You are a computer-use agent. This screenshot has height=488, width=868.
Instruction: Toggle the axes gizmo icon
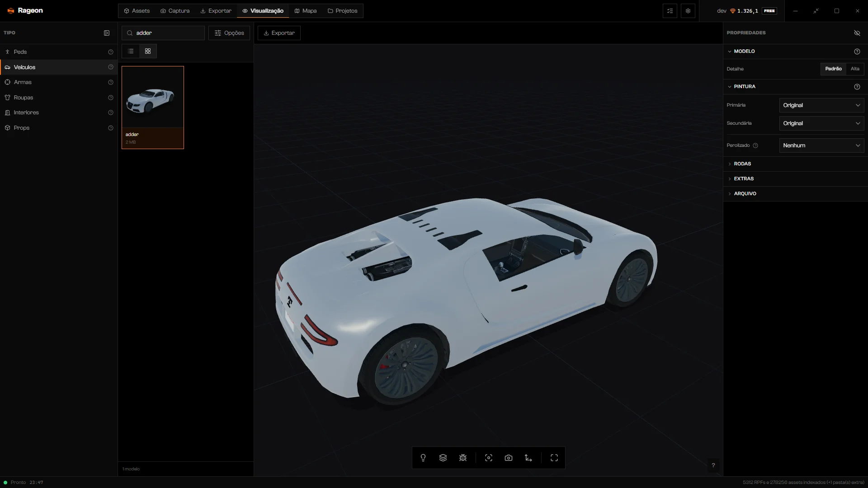(x=528, y=458)
